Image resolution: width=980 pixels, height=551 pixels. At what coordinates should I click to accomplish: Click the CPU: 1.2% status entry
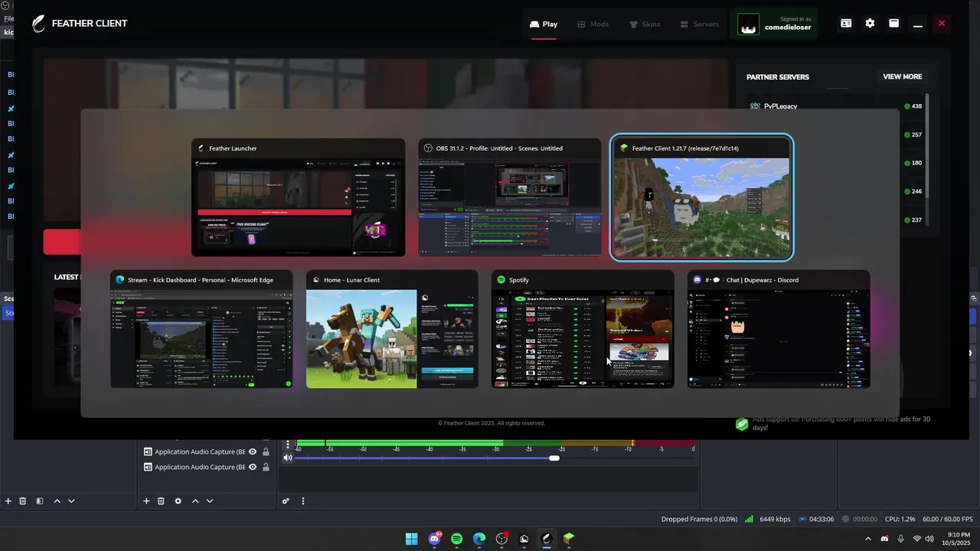(x=900, y=520)
